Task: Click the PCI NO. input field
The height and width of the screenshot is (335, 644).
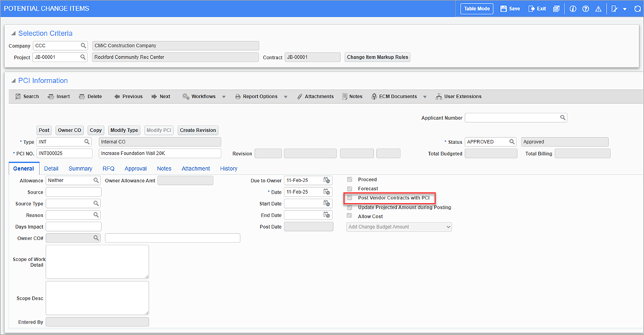Action: (64, 154)
